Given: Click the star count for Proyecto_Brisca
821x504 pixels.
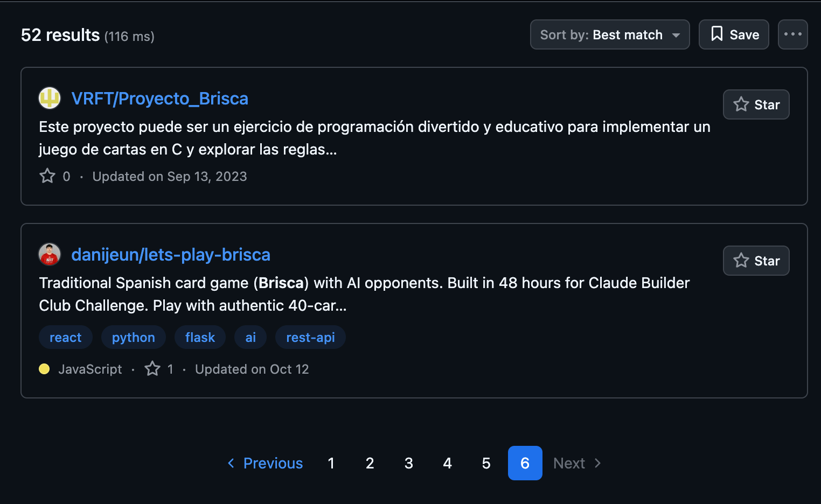Looking at the screenshot, I should tap(66, 176).
